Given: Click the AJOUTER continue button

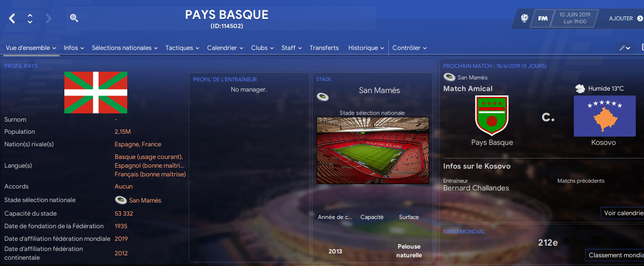Looking at the screenshot, I should coord(626,18).
